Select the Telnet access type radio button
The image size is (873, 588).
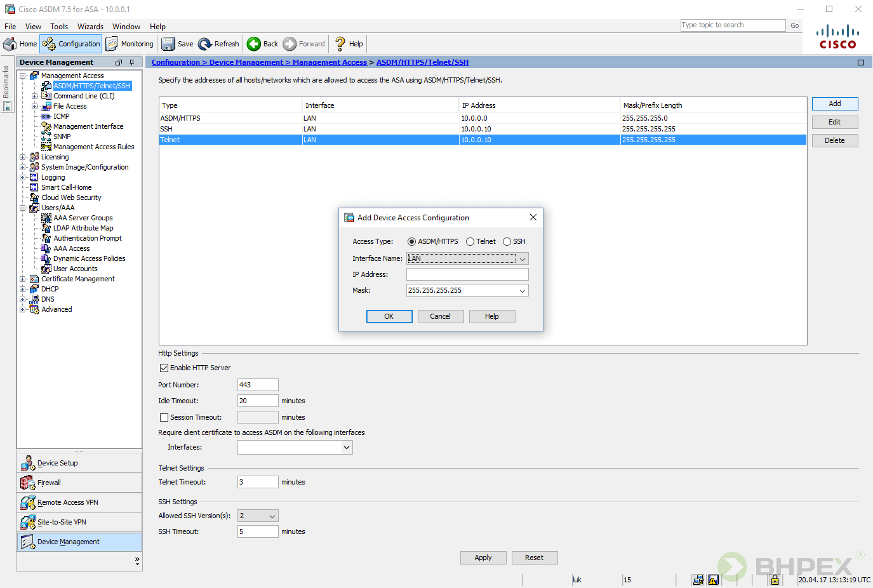click(470, 241)
